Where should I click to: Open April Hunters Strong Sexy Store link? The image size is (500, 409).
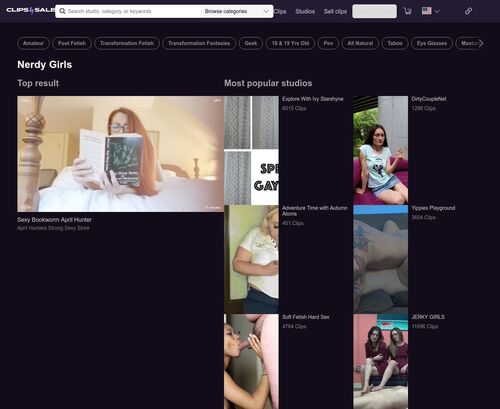(x=53, y=228)
